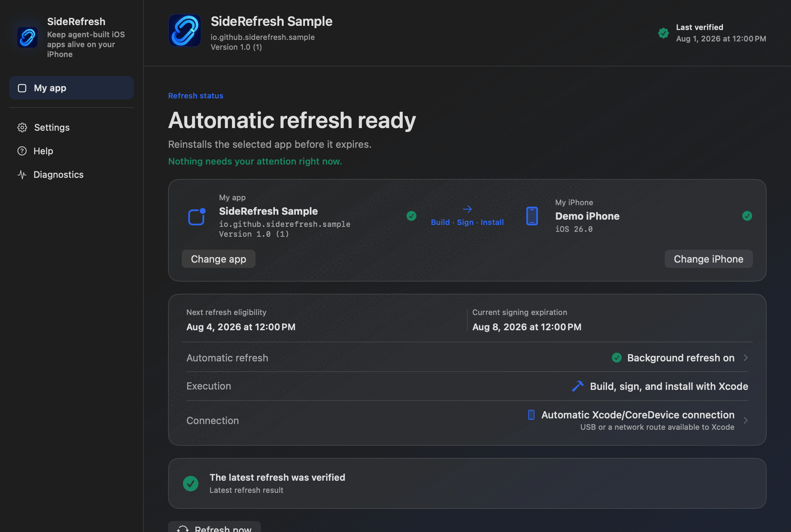Viewport: 791px width, 532px height.
Task: Click the Next refresh eligibility date Aug 4, 2026
Action: (x=241, y=327)
